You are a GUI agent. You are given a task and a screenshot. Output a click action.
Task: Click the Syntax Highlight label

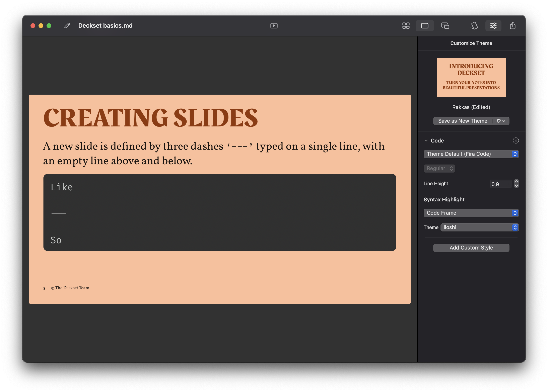[444, 200]
